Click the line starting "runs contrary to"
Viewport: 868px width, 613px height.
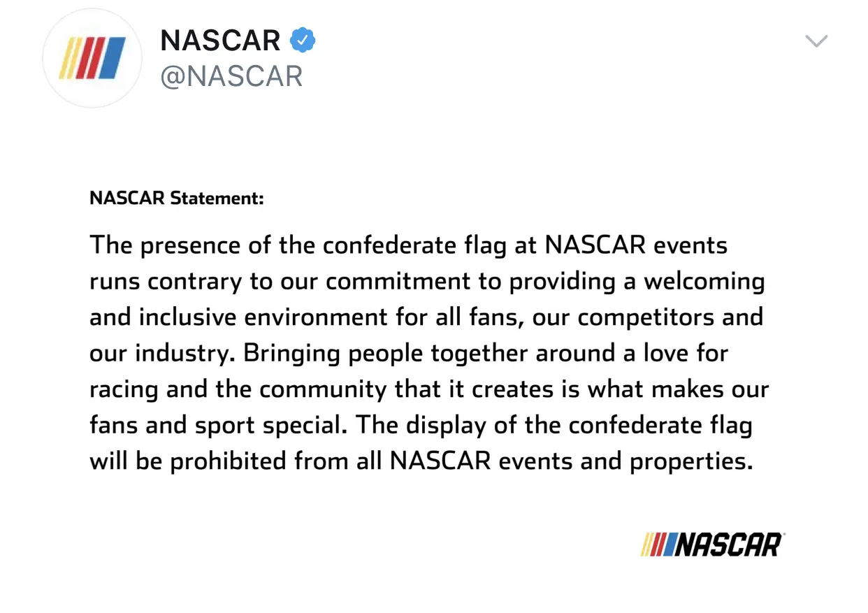tap(427, 281)
